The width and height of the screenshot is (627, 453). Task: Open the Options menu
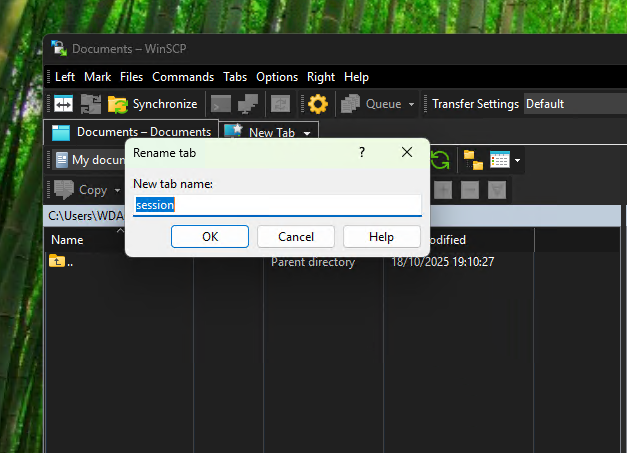[x=277, y=77]
